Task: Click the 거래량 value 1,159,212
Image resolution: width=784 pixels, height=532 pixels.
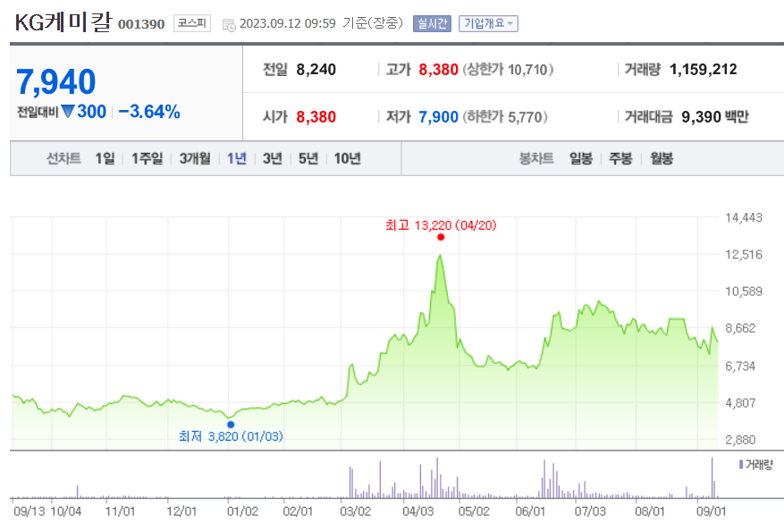Action: pyautogui.click(x=704, y=70)
